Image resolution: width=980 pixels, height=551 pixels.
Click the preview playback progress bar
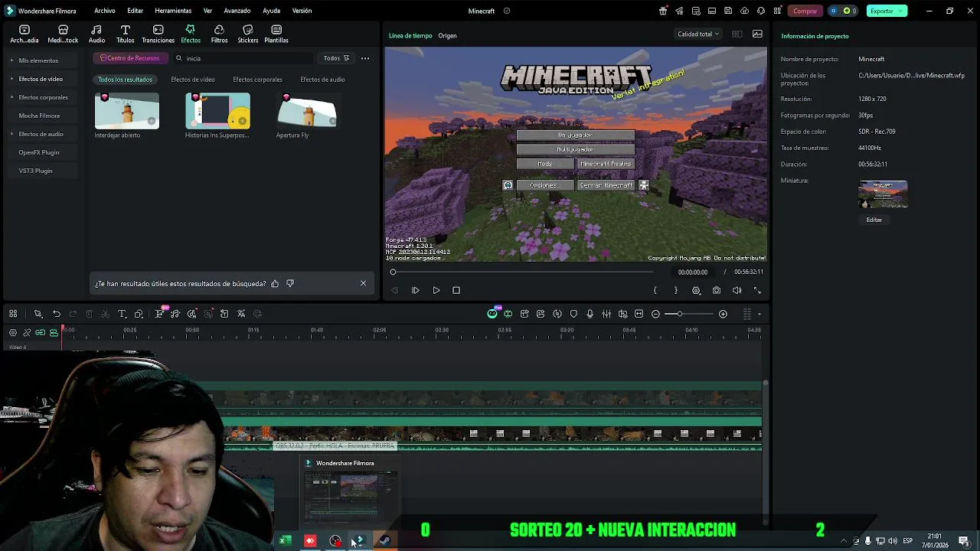[523, 272]
